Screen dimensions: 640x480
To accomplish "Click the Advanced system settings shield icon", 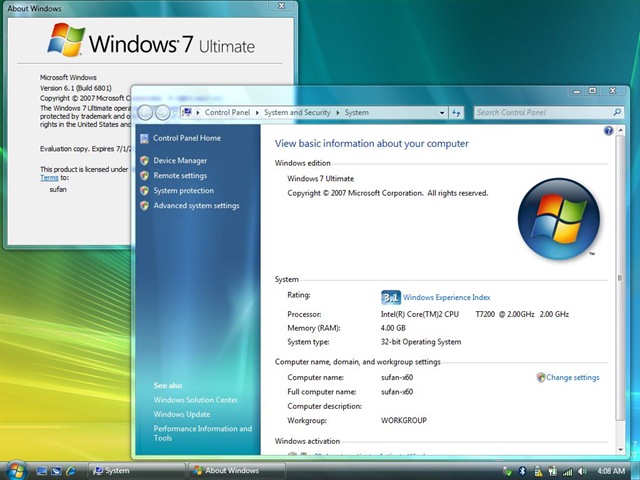I will (x=144, y=205).
